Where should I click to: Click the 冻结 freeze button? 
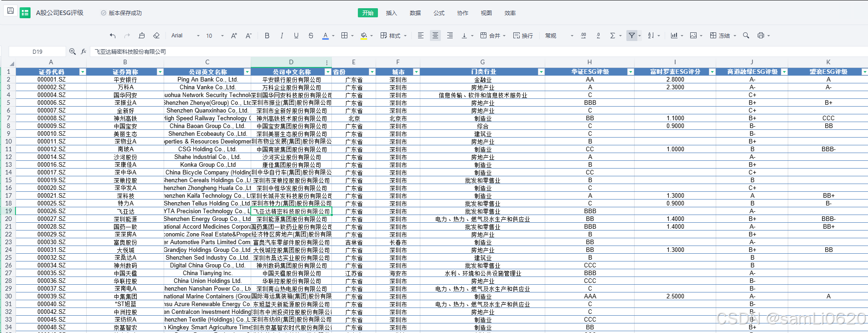pyautogui.click(x=720, y=36)
